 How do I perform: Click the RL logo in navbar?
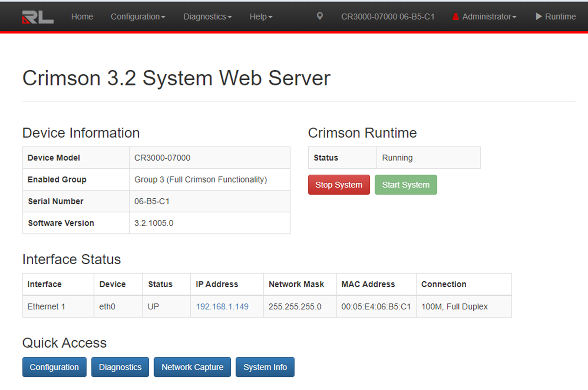point(38,17)
